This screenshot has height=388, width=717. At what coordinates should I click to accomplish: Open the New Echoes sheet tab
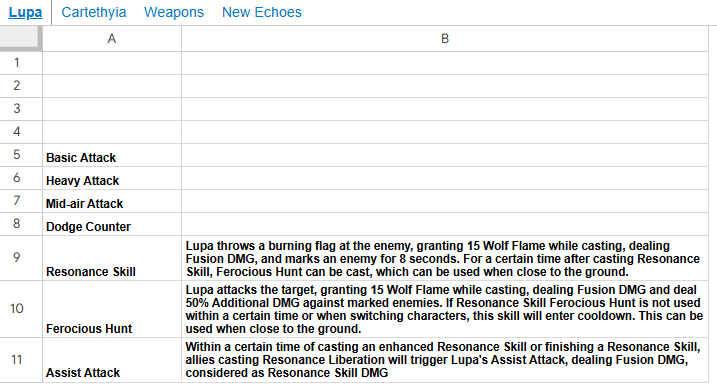(x=262, y=12)
